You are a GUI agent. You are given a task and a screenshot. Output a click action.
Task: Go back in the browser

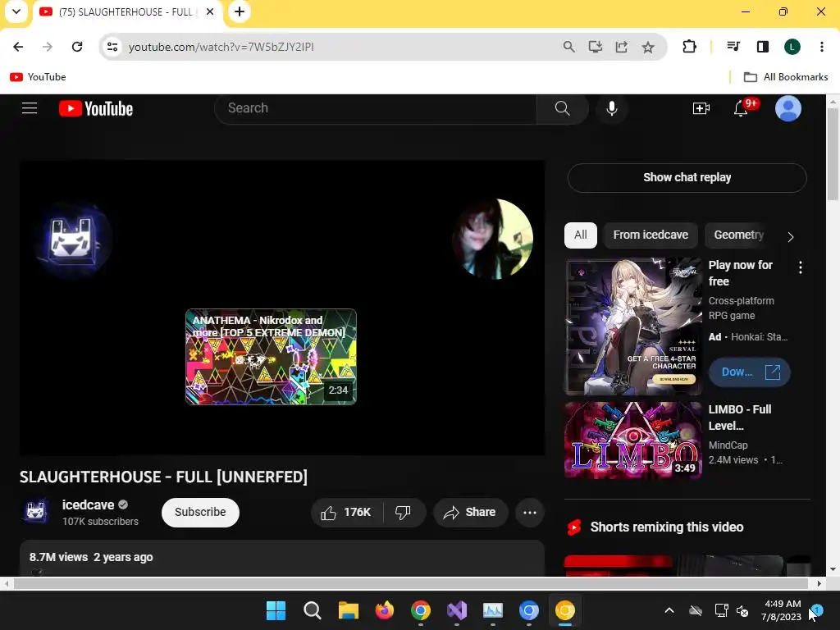point(18,47)
